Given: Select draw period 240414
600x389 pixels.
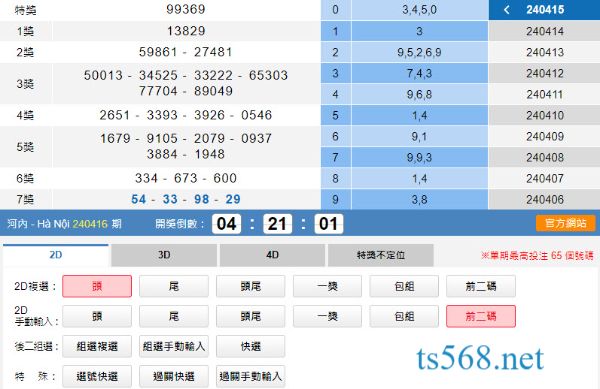Looking at the screenshot, I should (545, 31).
